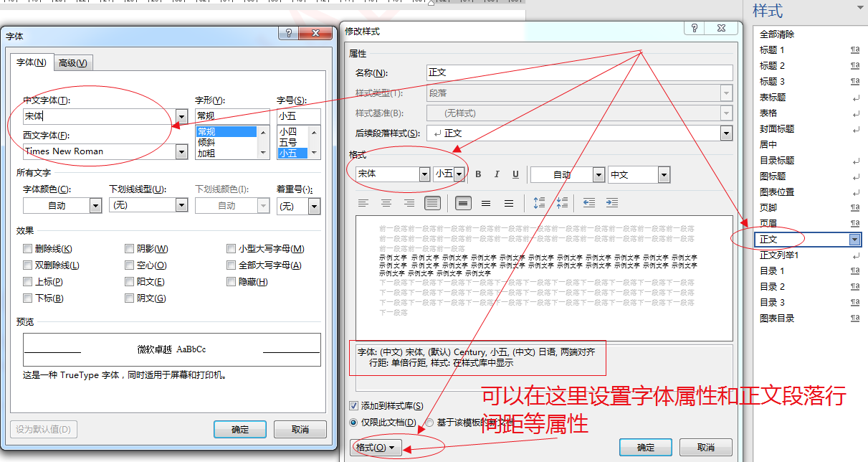Select 加粗 in the 字形 list
The width and height of the screenshot is (868, 462).
pos(226,153)
